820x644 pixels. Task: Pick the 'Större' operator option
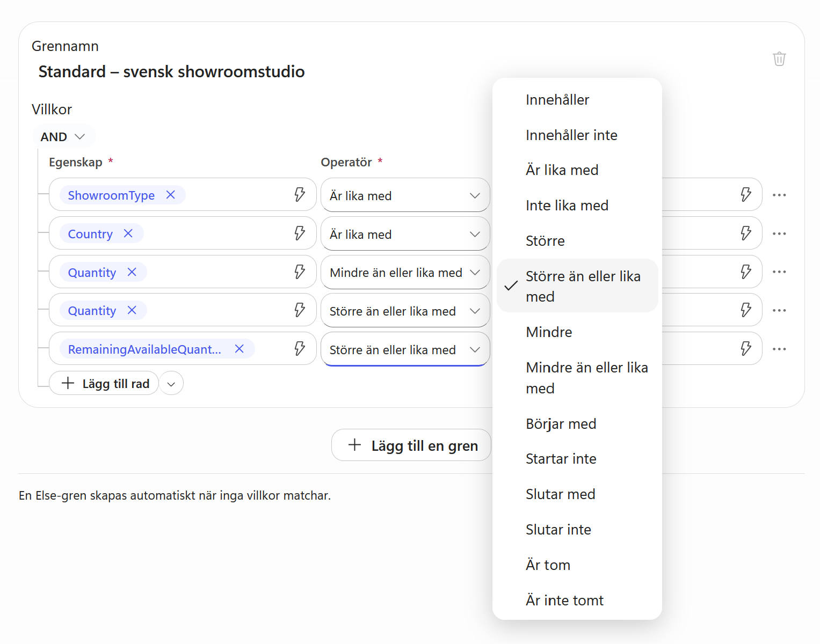(577, 241)
